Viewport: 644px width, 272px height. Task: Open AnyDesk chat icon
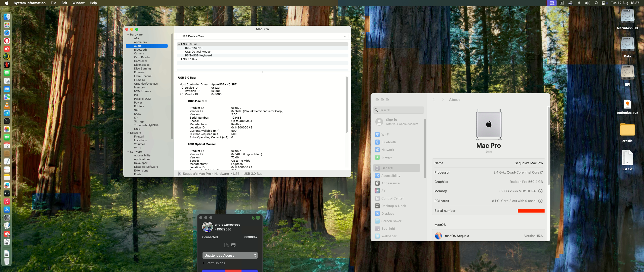point(233,245)
